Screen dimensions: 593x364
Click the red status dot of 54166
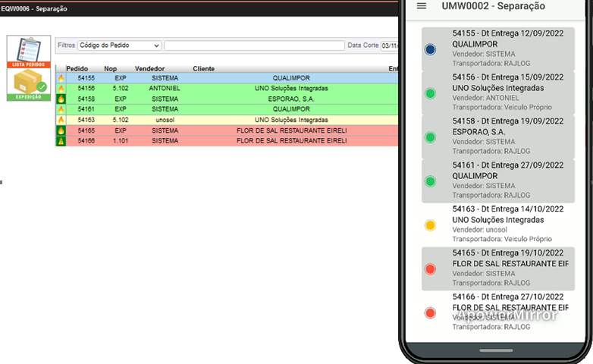click(x=430, y=313)
